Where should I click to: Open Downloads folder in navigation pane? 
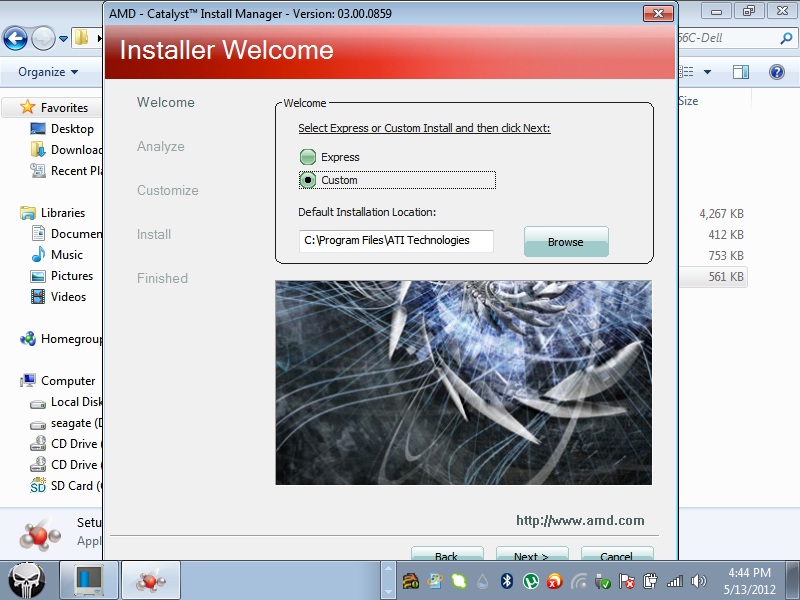[x=66, y=149]
